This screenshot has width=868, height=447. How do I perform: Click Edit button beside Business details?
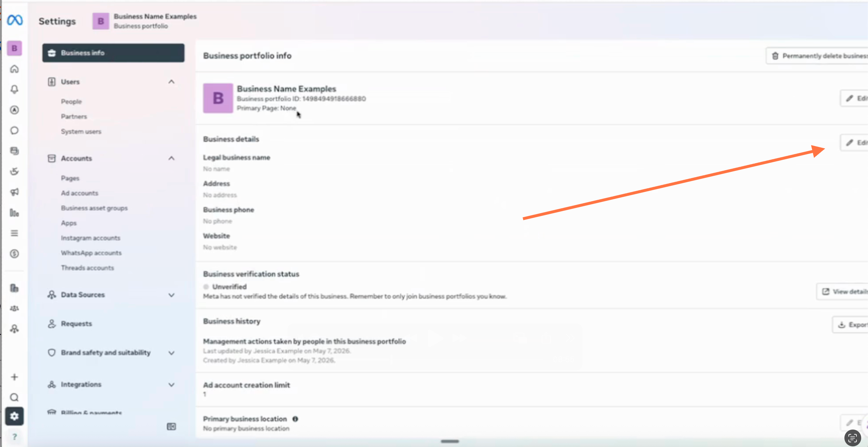(855, 143)
